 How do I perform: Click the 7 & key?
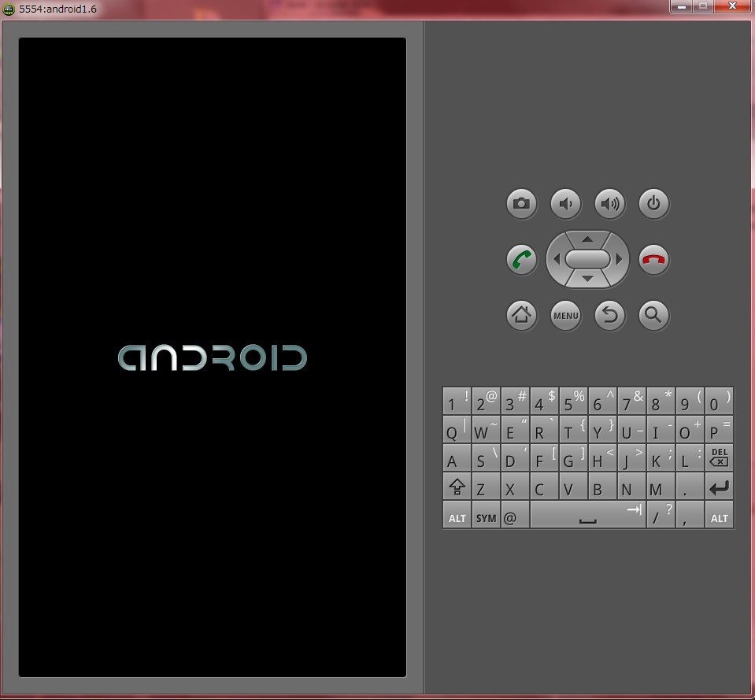click(631, 401)
